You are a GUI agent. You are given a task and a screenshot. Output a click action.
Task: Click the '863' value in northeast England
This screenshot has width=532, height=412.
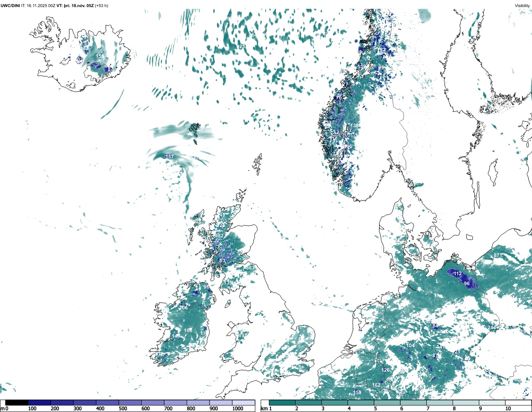click(250, 268)
